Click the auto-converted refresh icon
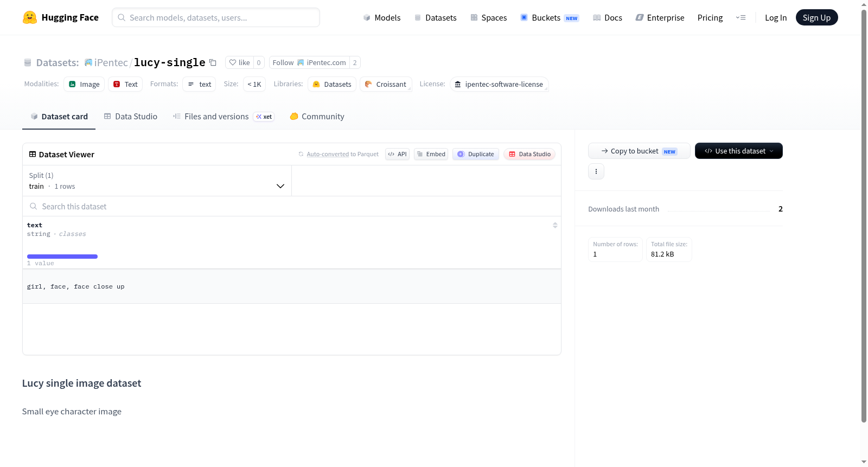This screenshot has height=467, width=868. tap(301, 155)
